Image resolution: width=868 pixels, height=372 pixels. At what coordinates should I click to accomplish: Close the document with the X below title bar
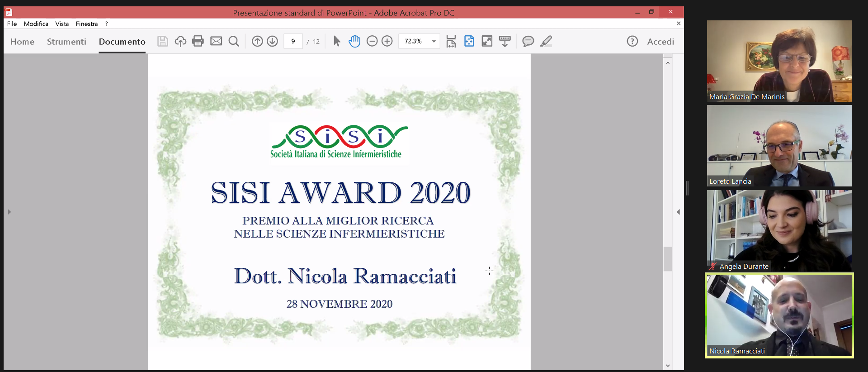679,24
